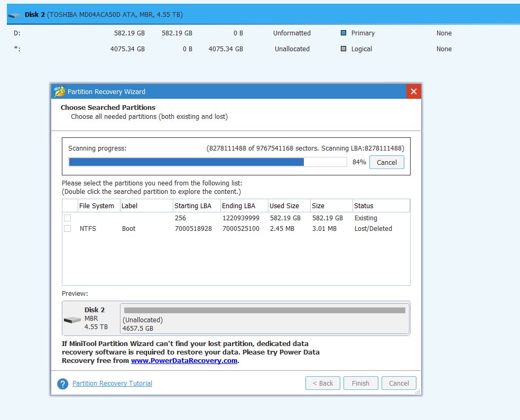Open the Partition Recovery Tutorial link

[x=112, y=383]
